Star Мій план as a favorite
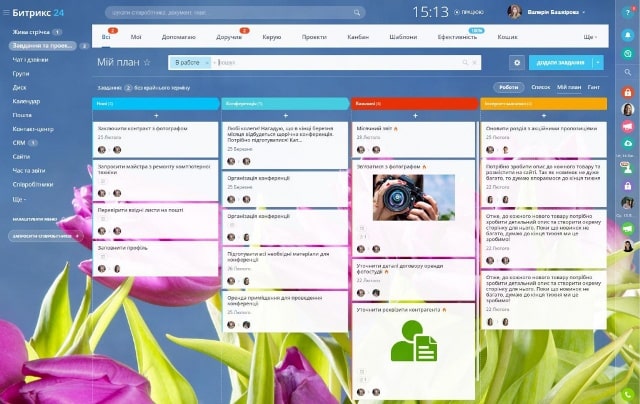 tap(147, 62)
